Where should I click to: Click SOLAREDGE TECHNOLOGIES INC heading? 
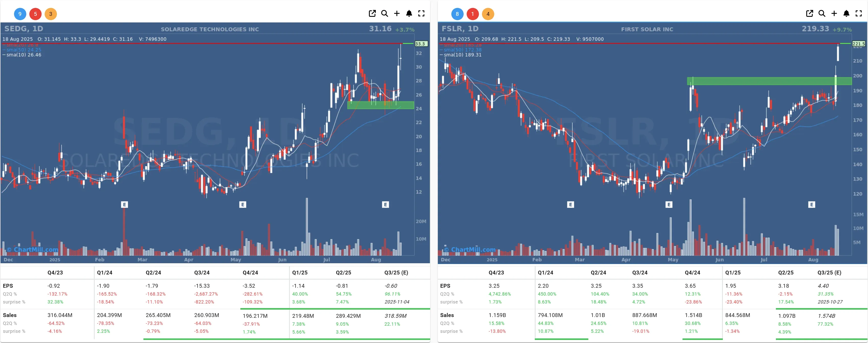coord(210,29)
